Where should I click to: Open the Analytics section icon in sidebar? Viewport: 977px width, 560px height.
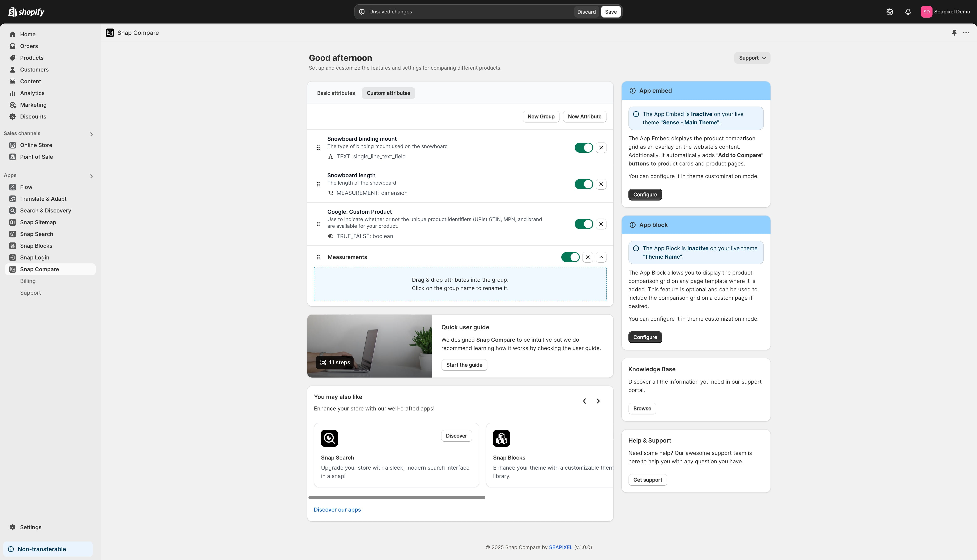(13, 93)
